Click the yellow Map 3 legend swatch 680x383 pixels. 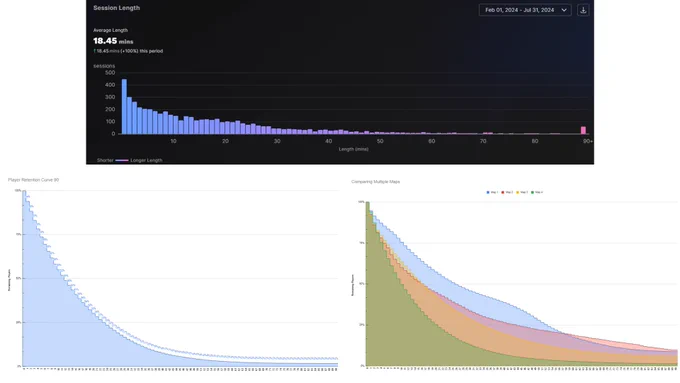517,192
